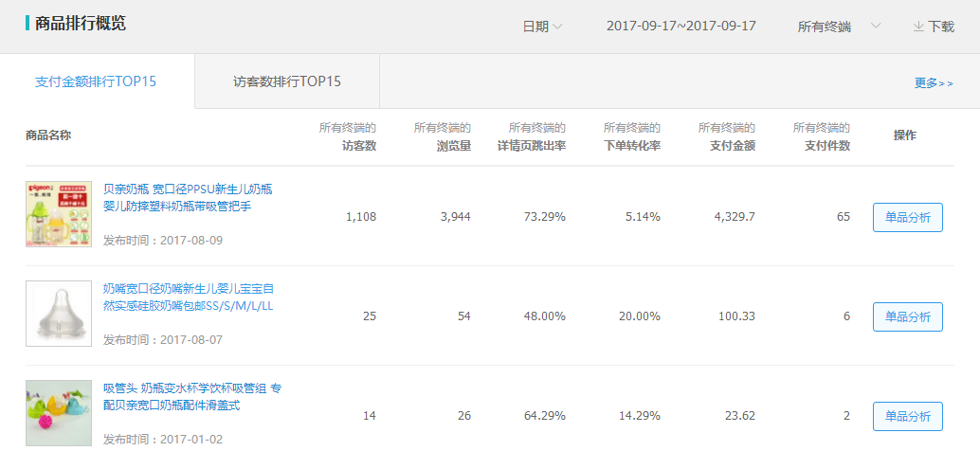Click the 操作 column header
This screenshot has height=451, width=980.
(904, 135)
